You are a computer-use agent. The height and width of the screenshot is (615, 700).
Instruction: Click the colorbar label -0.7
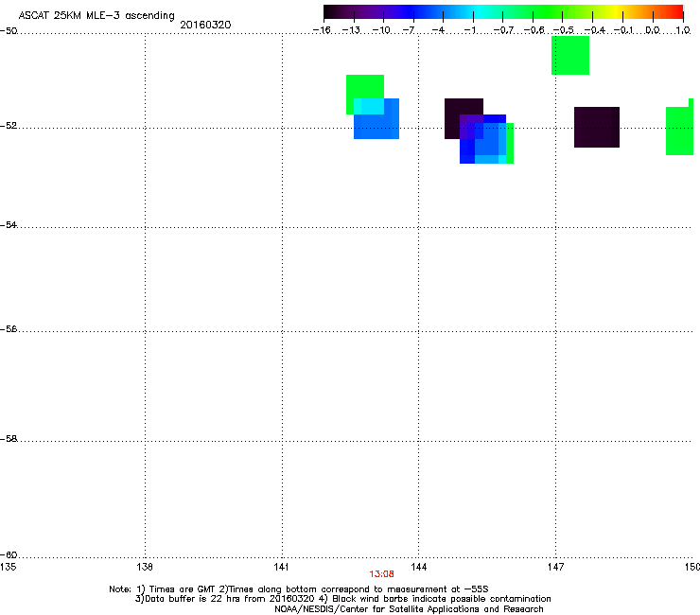pos(503,30)
